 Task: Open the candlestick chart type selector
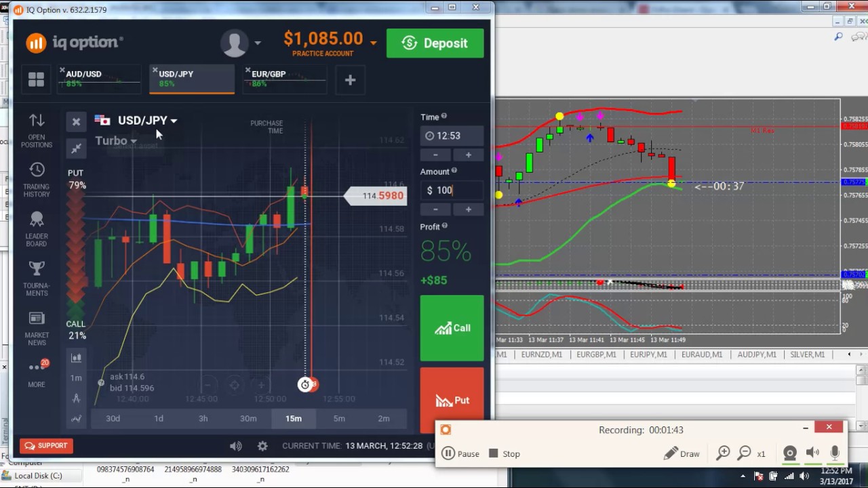(x=76, y=357)
